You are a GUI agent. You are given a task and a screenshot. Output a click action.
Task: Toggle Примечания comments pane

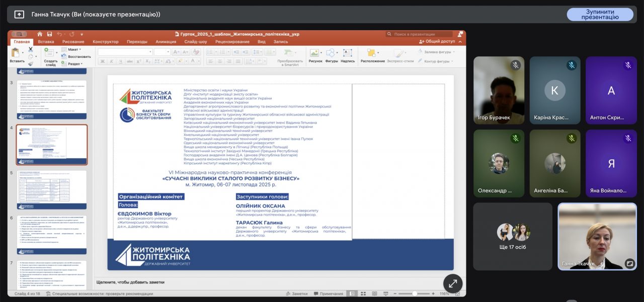pyautogui.click(x=328, y=293)
